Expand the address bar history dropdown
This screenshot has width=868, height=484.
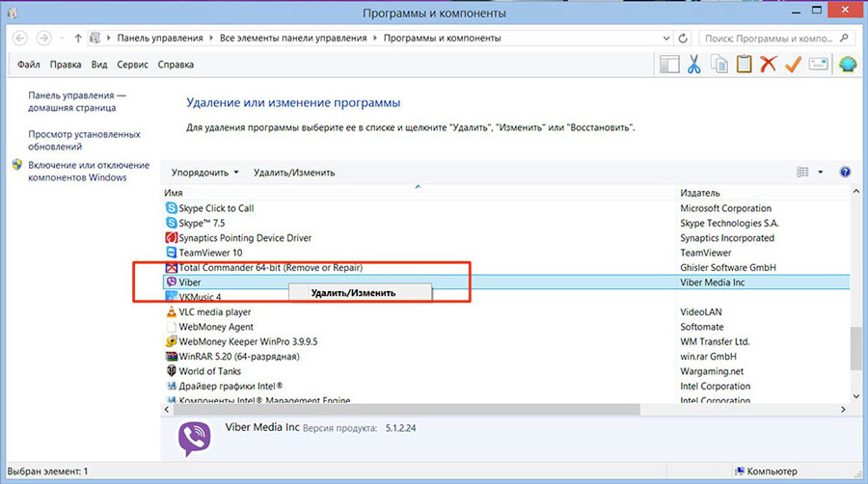coord(665,39)
